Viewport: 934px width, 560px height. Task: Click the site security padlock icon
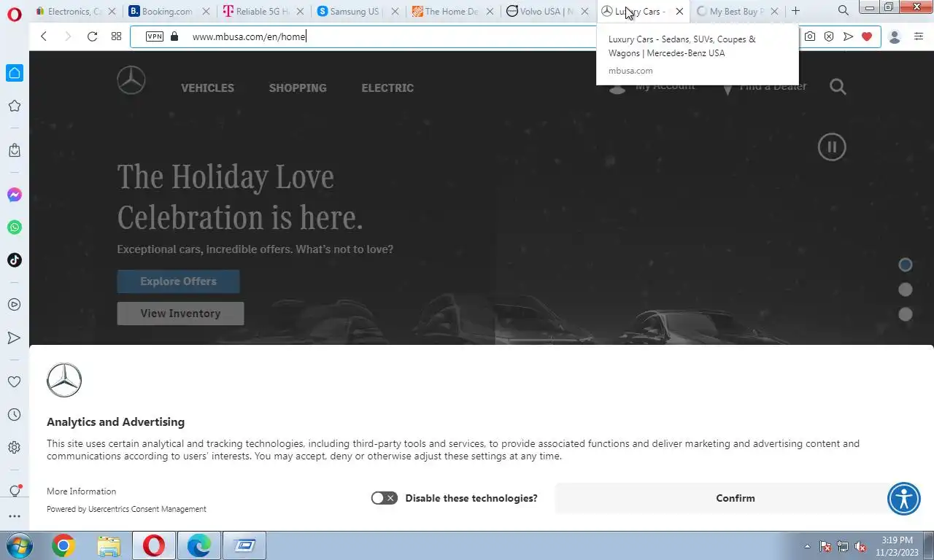[x=174, y=36]
